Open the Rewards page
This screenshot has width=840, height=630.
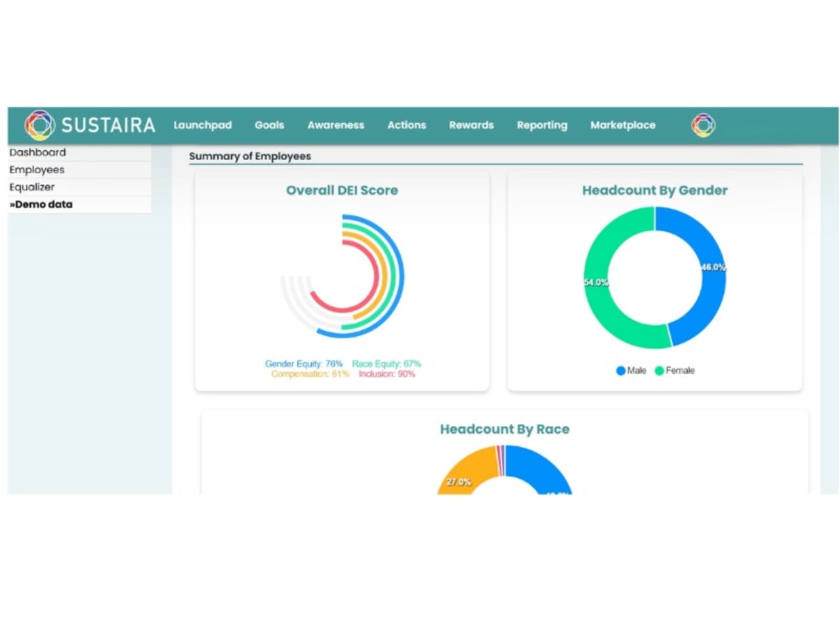click(471, 125)
